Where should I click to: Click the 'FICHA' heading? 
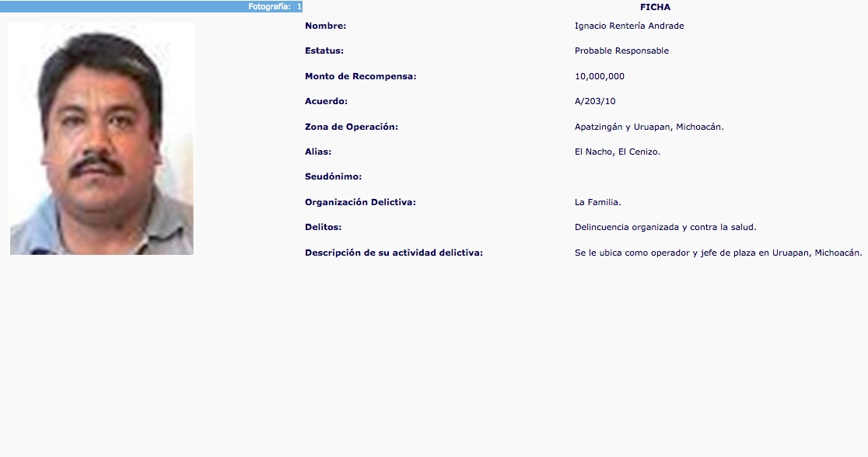655,7
